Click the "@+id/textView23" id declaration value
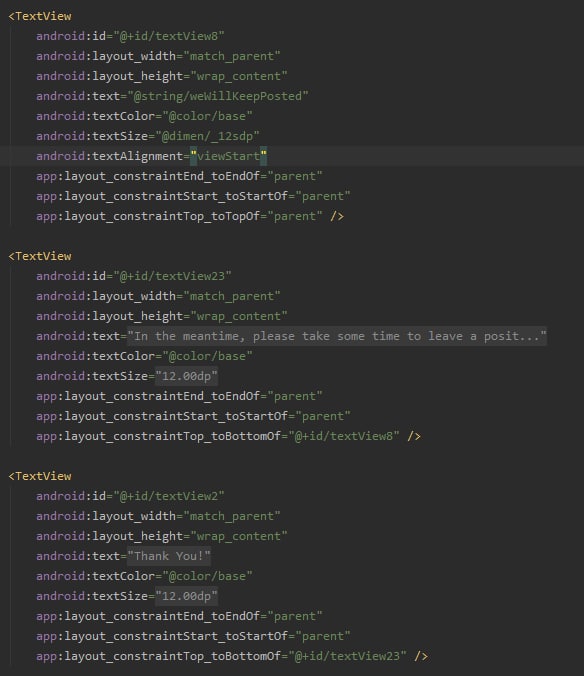 [x=172, y=276]
